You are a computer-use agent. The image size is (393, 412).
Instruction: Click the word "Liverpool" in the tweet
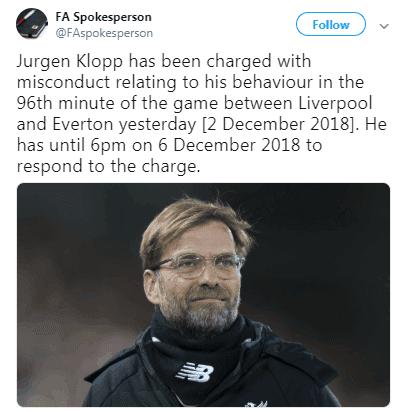click(x=335, y=104)
